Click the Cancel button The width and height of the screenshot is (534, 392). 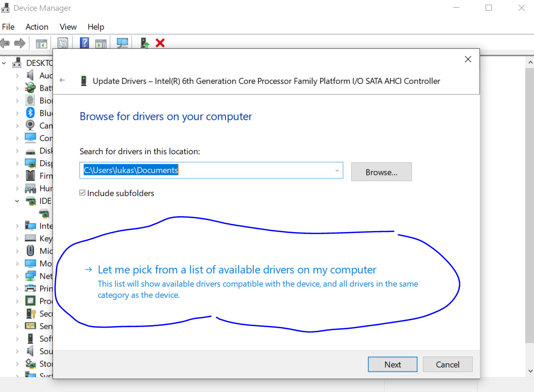click(447, 364)
